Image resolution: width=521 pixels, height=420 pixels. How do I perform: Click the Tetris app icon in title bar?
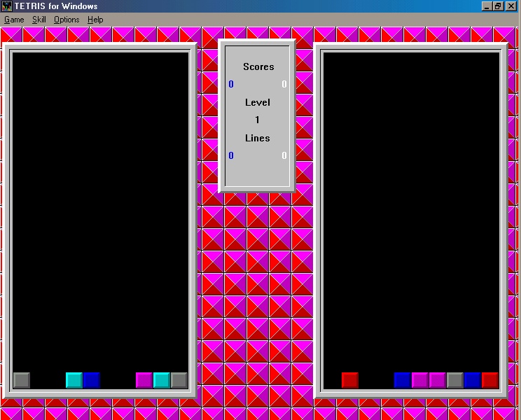6,6
